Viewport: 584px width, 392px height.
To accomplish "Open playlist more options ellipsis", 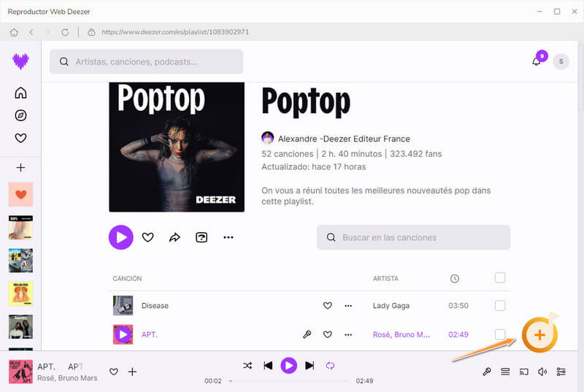I will point(228,237).
